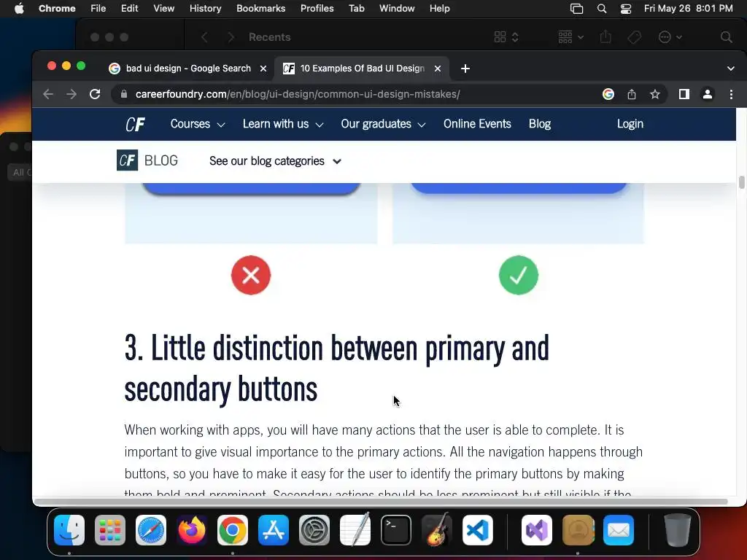
Task: Close the bad ui design Google Search tab
Action: click(x=263, y=69)
